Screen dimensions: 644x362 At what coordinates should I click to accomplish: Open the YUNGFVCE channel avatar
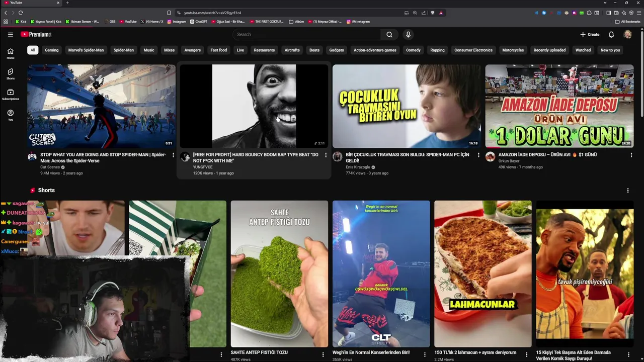tap(185, 156)
